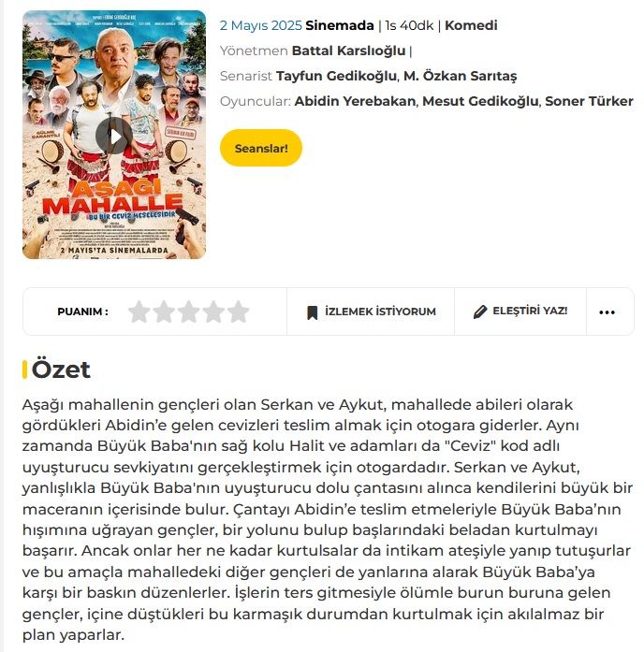The height and width of the screenshot is (652, 644).
Task: Open the Komedi genre link
Action: tap(471, 25)
